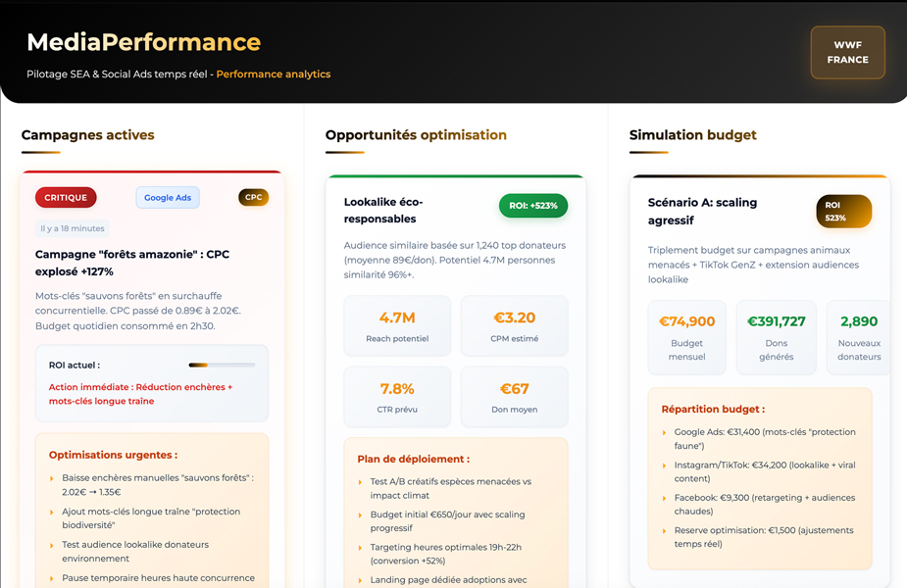Click the 'Action immédiate' red recommendation link
Viewport: 907px width, 588px height.
140,394
